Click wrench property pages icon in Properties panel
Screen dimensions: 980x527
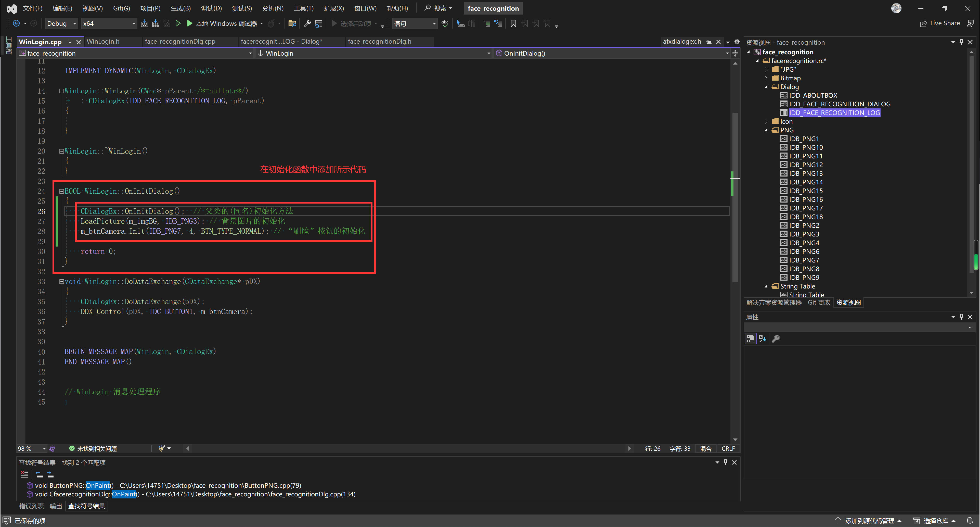point(776,338)
